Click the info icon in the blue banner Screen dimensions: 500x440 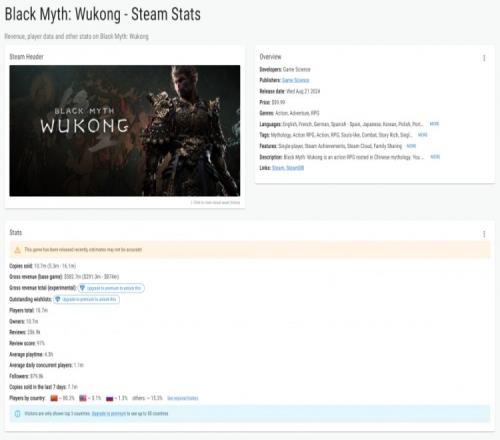(17, 414)
